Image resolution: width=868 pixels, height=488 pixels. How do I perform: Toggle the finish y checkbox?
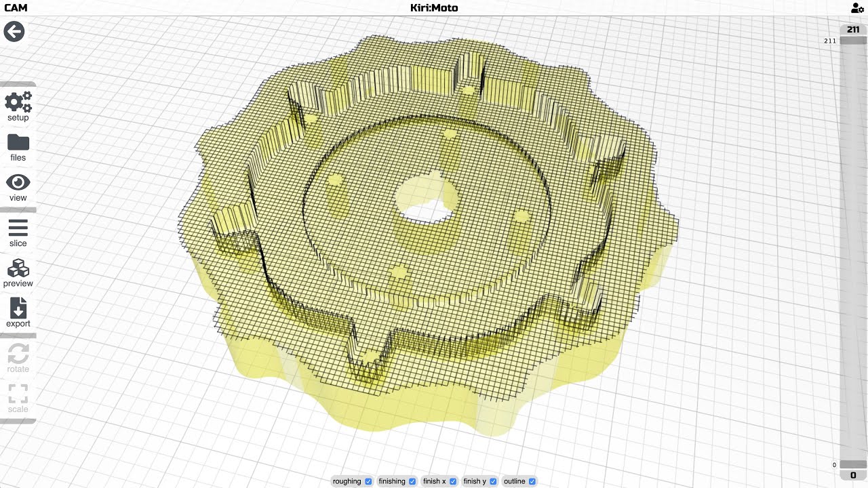[x=493, y=481]
